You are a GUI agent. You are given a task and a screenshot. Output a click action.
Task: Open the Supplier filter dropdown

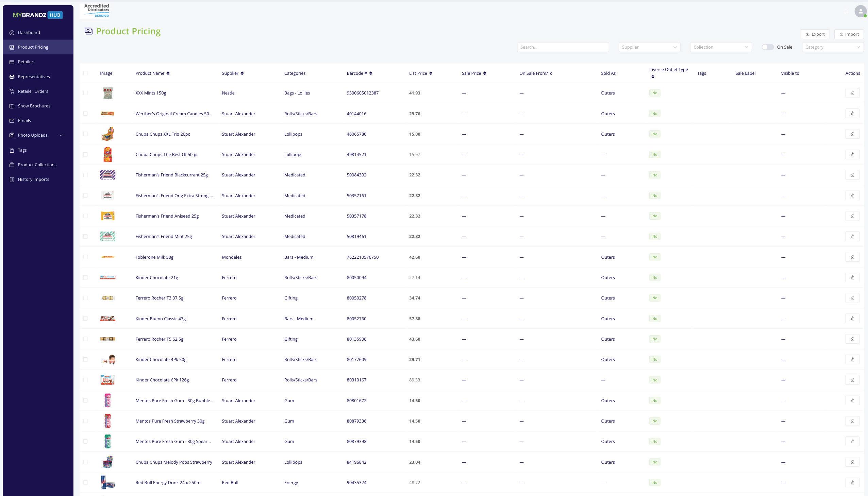click(x=649, y=47)
